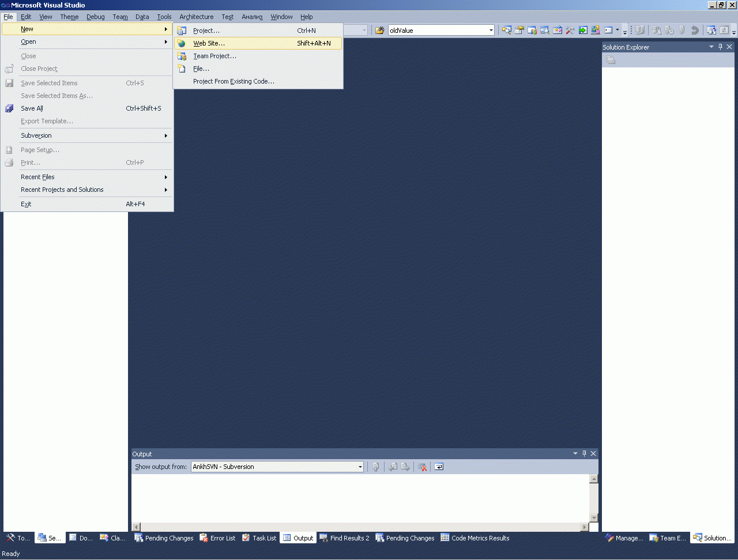This screenshot has width=738, height=560.
Task: Open the Command Window button dropdown arrow
Action: 617,31
